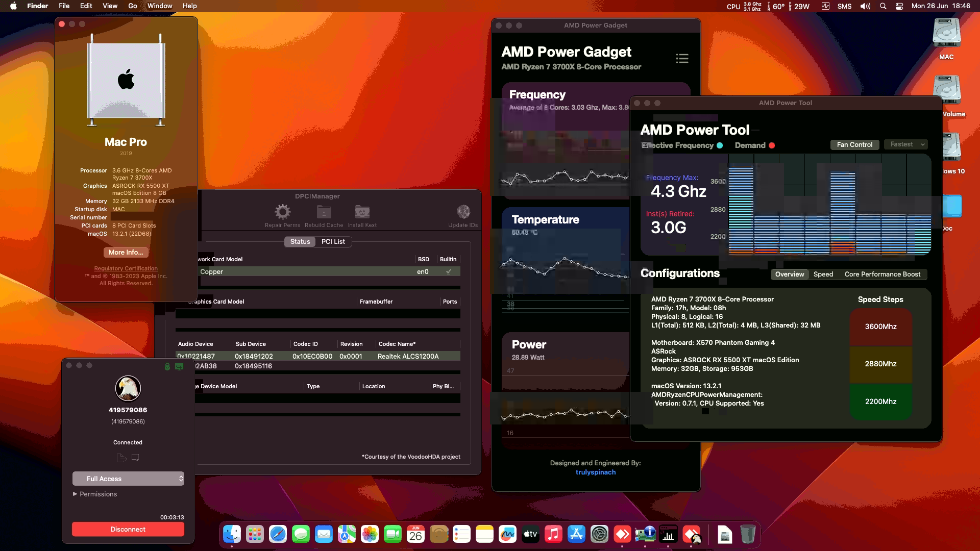Viewport: 980px width, 551px height.
Task: Open the View menu
Action: (x=110, y=6)
